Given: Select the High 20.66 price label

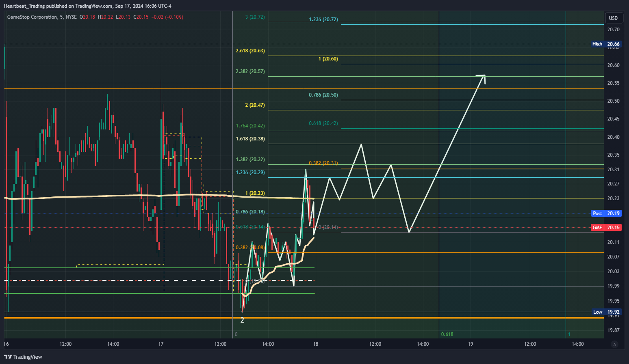Looking at the screenshot, I should point(606,44).
